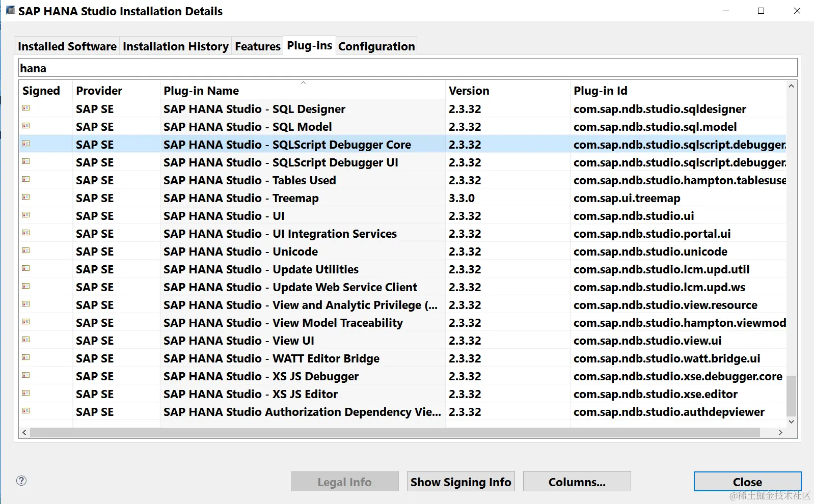Click plug-in id 'com.sap.ndb.studio.lcm.upd.ws'
814x504 pixels.
tap(659, 287)
